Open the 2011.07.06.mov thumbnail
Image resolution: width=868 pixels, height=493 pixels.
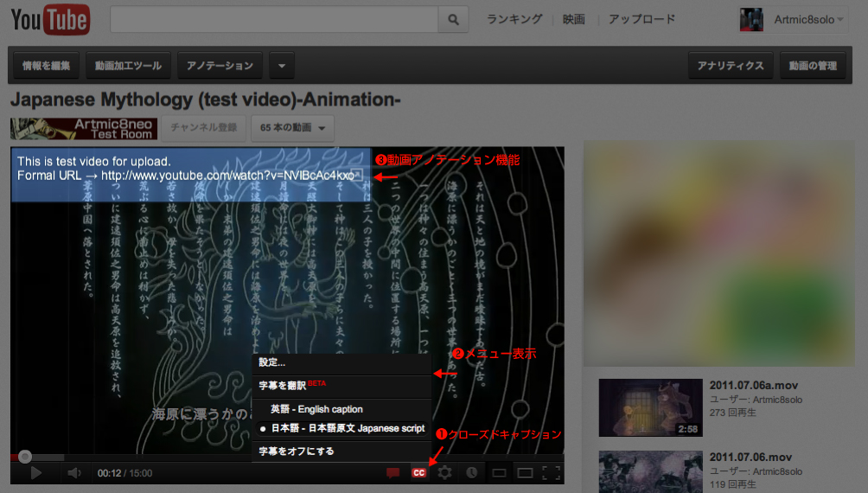coord(650,472)
